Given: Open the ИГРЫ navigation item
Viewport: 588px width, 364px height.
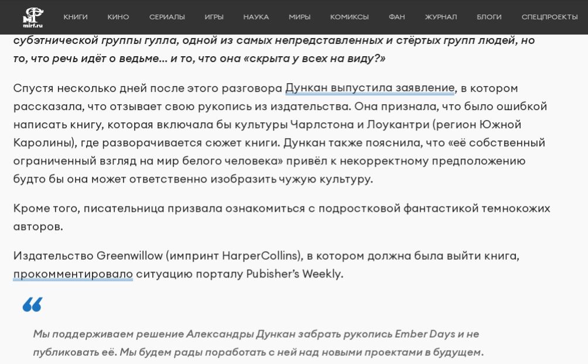Looking at the screenshot, I should click(x=214, y=17).
